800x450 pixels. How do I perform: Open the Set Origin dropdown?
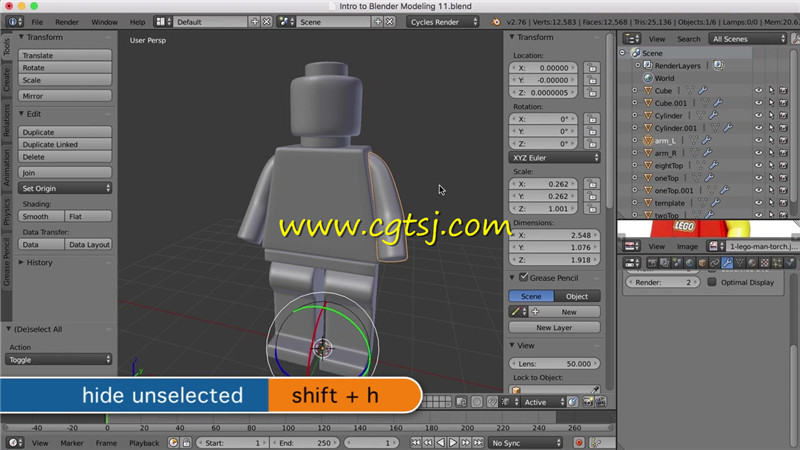pyautogui.click(x=65, y=188)
